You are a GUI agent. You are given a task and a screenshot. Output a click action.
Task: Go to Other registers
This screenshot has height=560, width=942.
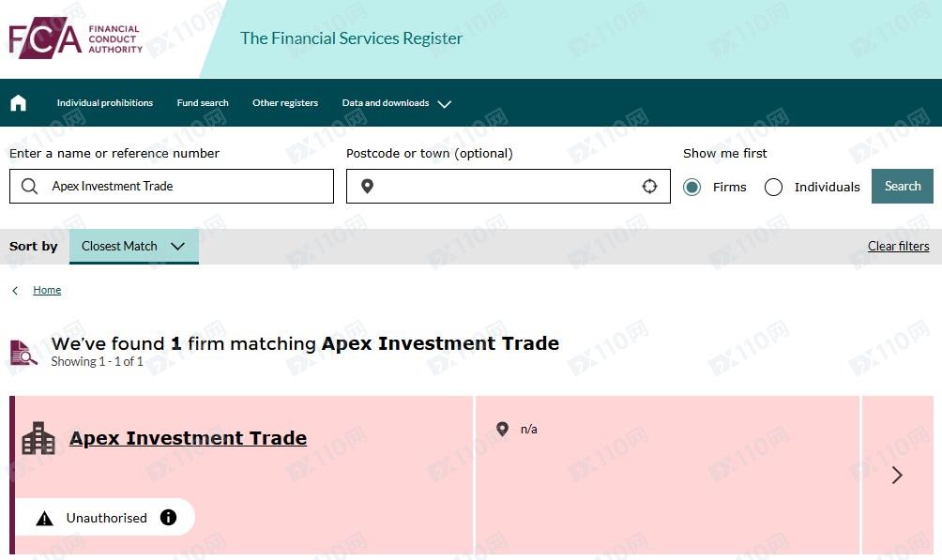pyautogui.click(x=285, y=103)
